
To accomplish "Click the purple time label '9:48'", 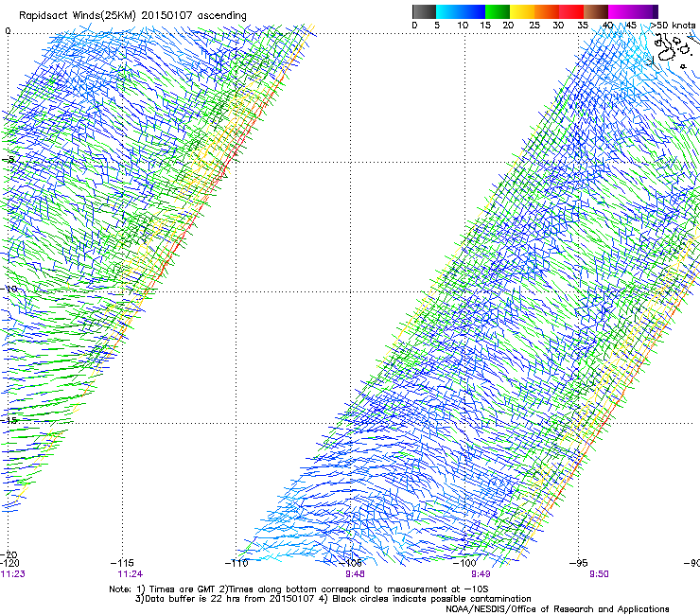I will [355, 574].
